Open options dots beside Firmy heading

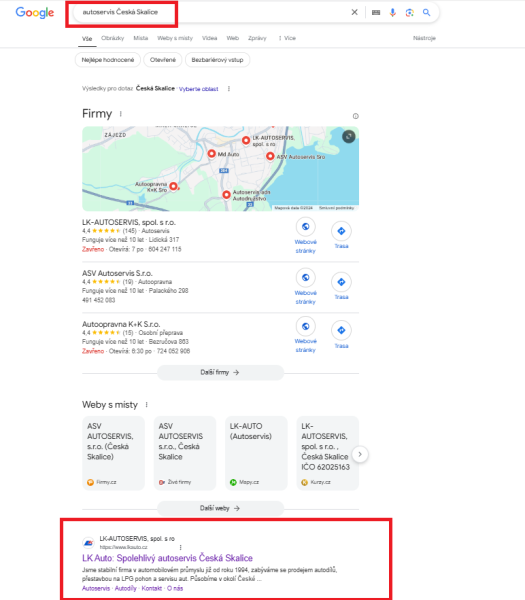tap(121, 114)
